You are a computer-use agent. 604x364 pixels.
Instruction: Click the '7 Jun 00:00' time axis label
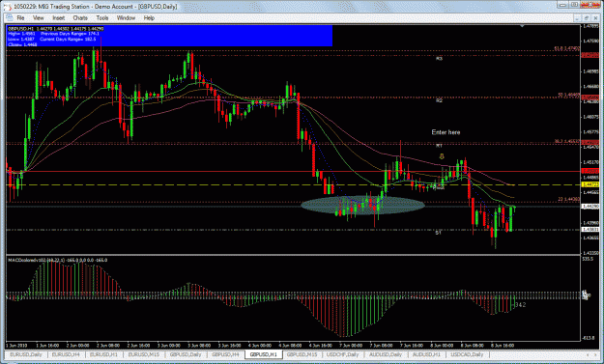coord(351,346)
